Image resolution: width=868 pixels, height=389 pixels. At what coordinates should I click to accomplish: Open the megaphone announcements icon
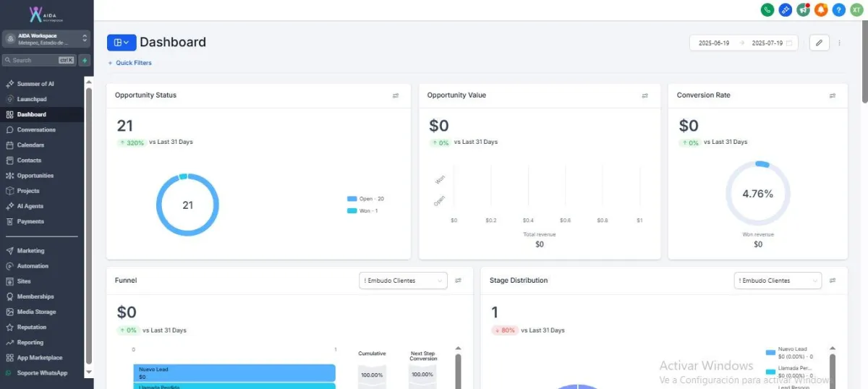(x=803, y=9)
